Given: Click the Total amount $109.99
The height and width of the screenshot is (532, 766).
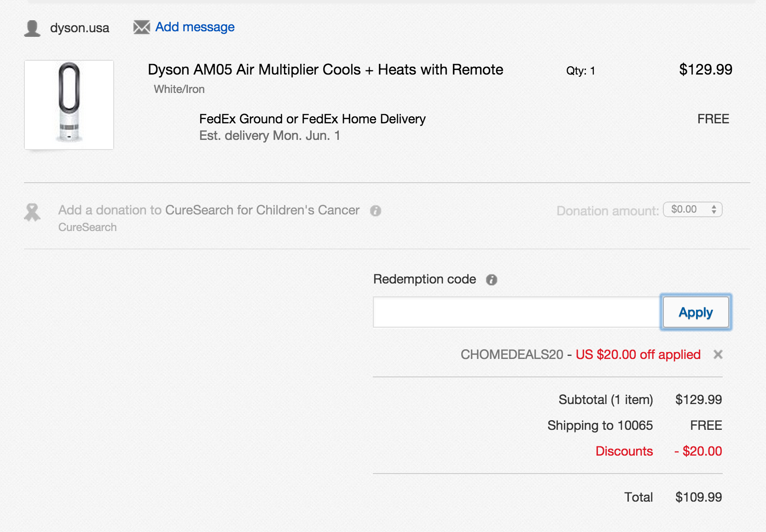Looking at the screenshot, I should (x=698, y=497).
